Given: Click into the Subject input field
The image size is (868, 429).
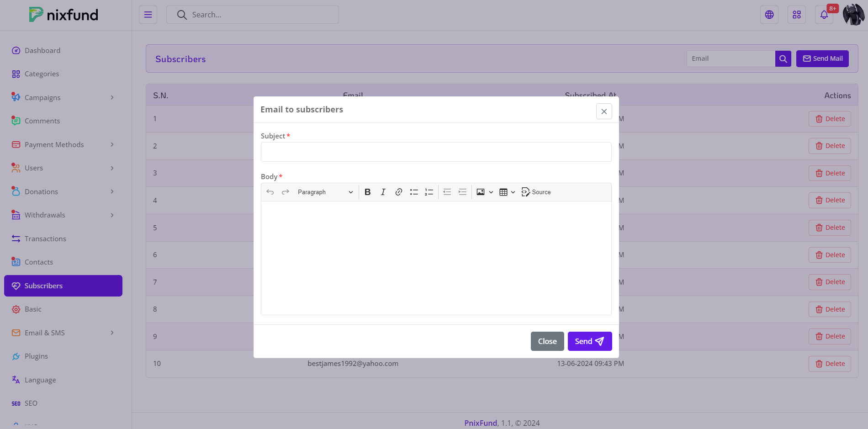Looking at the screenshot, I should (x=436, y=152).
